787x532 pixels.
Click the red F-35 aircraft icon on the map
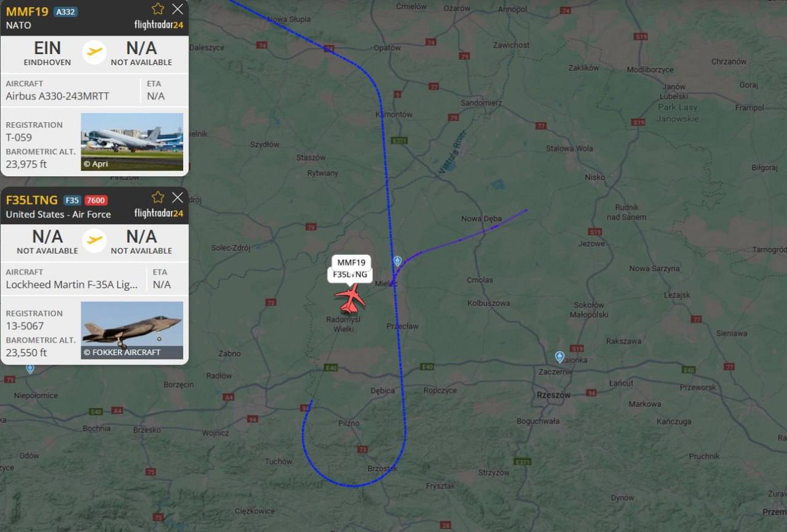(350, 298)
